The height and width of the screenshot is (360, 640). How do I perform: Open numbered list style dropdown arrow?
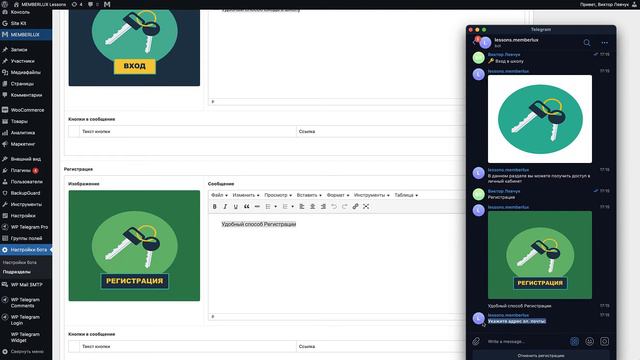(x=293, y=207)
